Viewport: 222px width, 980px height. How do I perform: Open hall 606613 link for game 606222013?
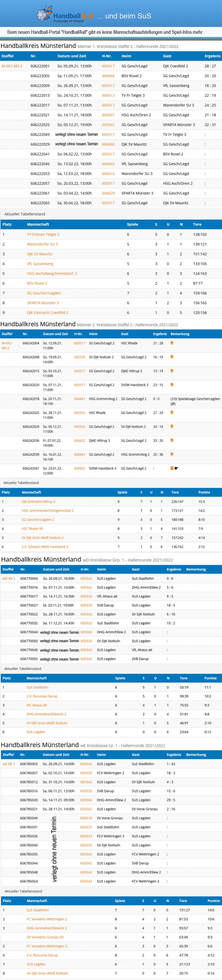click(108, 95)
